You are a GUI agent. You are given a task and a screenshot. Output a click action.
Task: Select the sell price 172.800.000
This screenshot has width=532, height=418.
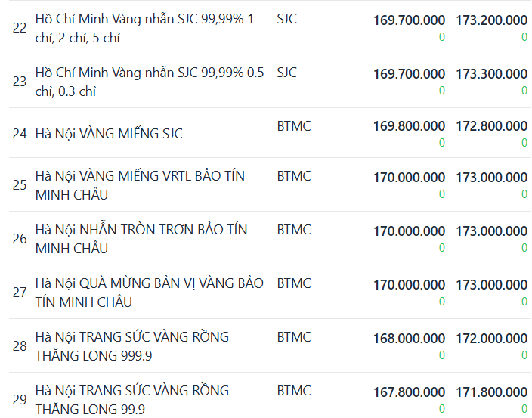coord(491,126)
